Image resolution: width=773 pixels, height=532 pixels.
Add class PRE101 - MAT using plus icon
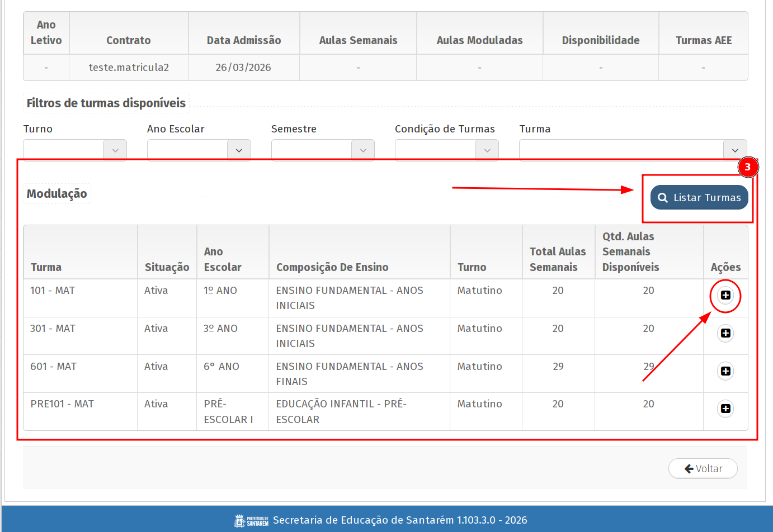coord(725,408)
